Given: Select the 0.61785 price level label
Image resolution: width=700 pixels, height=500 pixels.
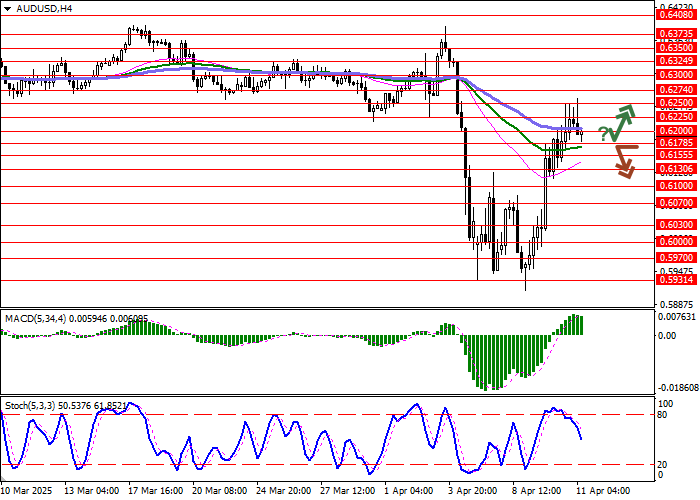Looking at the screenshot, I should tap(675, 143).
